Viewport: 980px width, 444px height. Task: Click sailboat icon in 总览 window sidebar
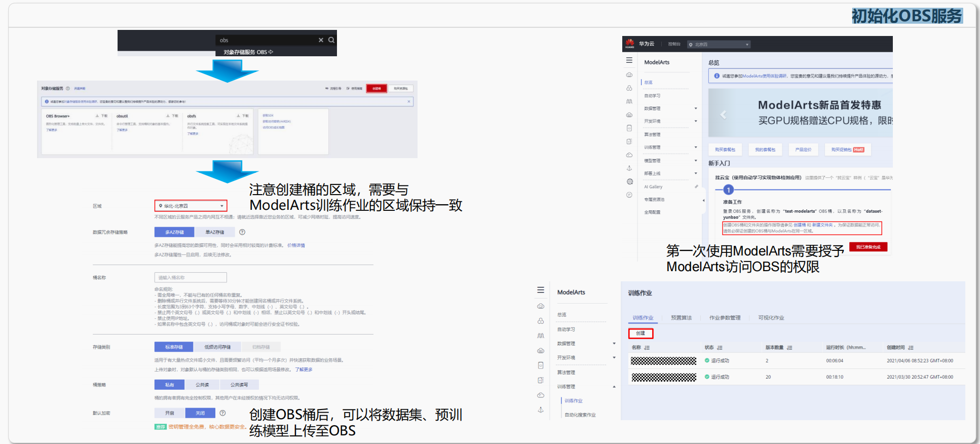[x=629, y=168]
